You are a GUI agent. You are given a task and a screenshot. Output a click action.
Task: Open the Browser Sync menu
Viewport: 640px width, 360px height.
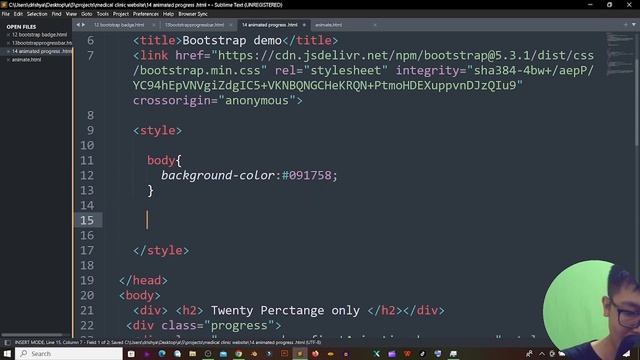point(193,14)
